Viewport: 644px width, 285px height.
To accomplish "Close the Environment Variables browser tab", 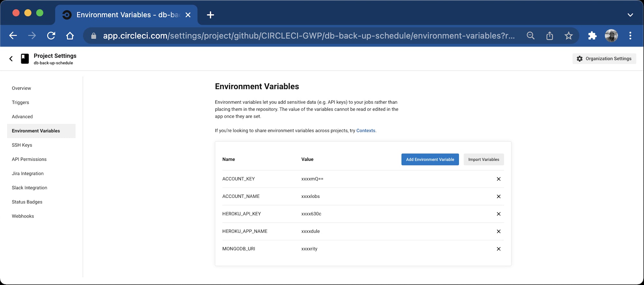I will coord(188,15).
